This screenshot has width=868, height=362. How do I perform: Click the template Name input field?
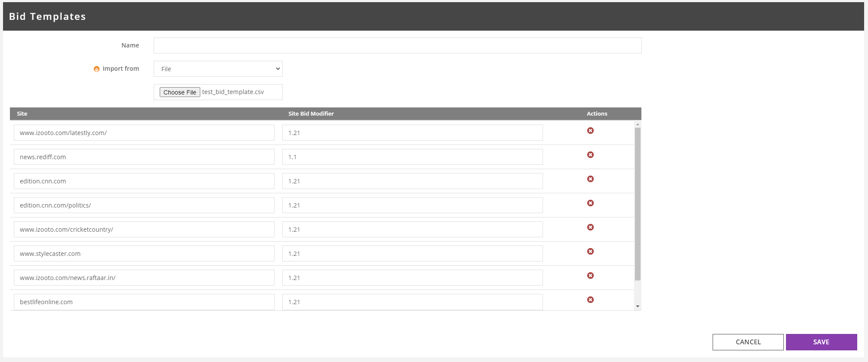(x=397, y=46)
